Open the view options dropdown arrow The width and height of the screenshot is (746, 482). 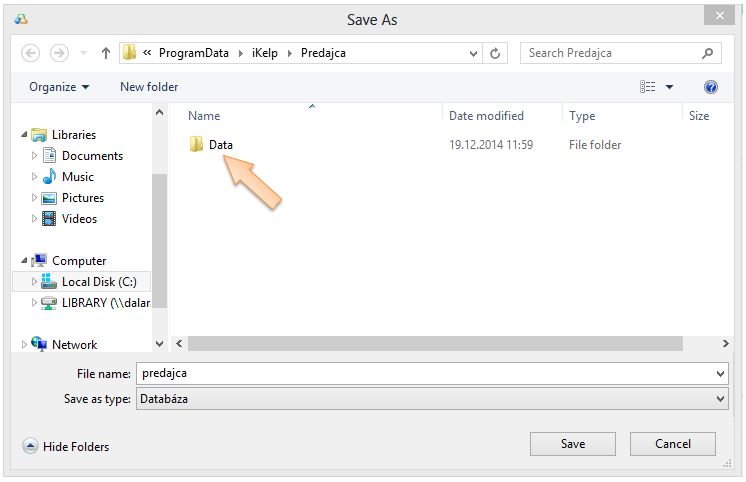click(669, 87)
